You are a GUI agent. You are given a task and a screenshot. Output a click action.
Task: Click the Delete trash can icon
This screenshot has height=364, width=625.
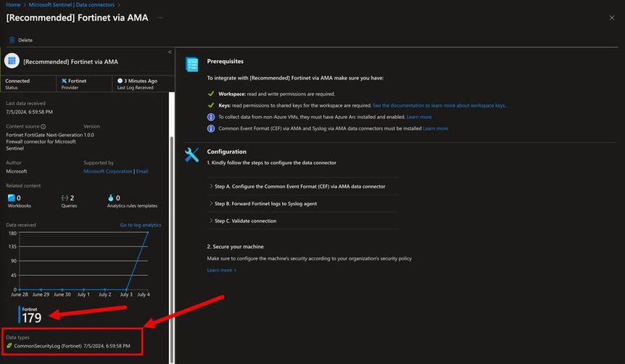[x=12, y=40]
